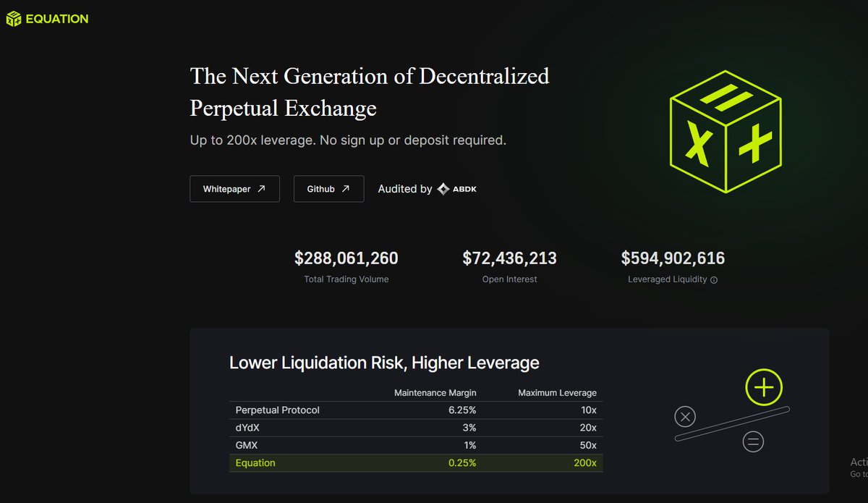868x503 pixels.
Task: Click the Maximum Leverage column header
Action: pyautogui.click(x=558, y=393)
